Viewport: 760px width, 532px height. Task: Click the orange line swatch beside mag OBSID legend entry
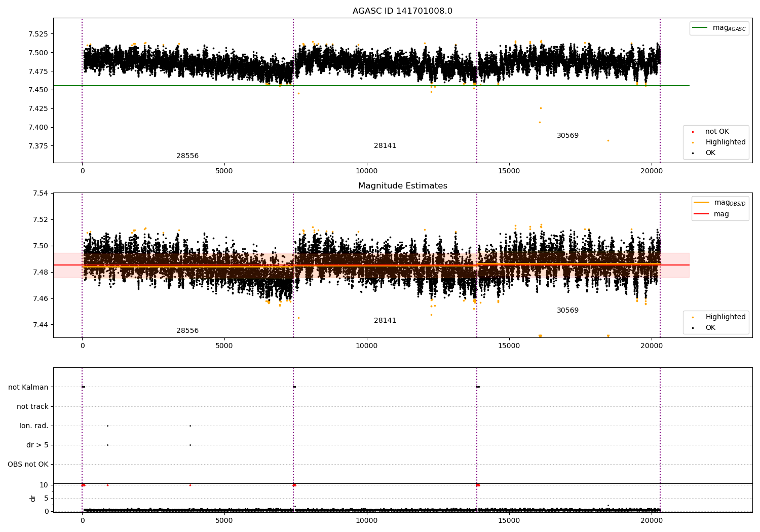pyautogui.click(x=701, y=203)
